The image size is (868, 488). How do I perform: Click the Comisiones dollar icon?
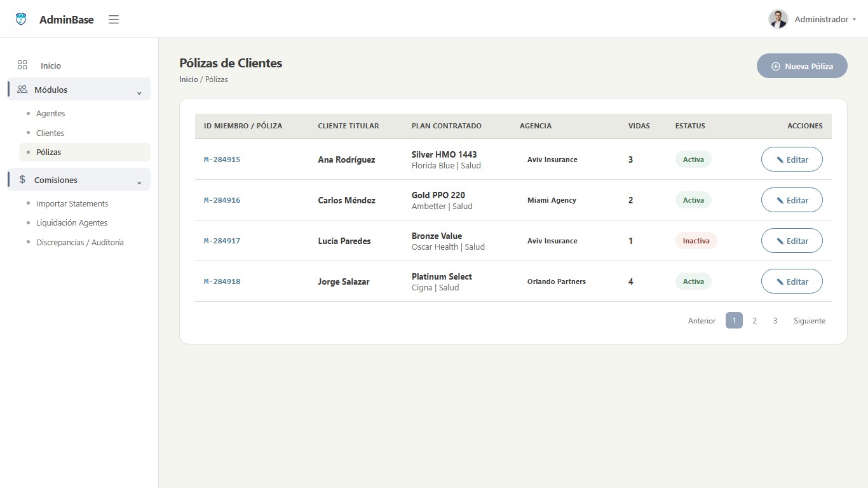point(22,180)
